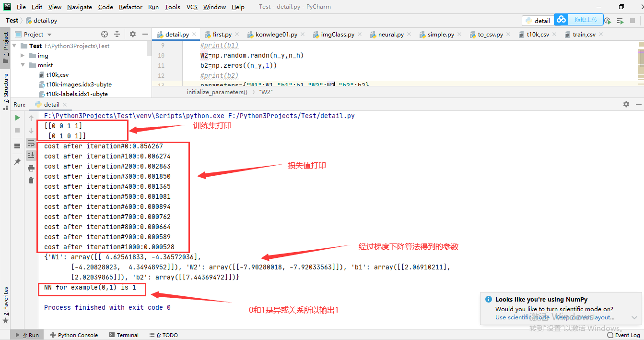Click initialize_parameters() breadcrumb

click(217, 92)
